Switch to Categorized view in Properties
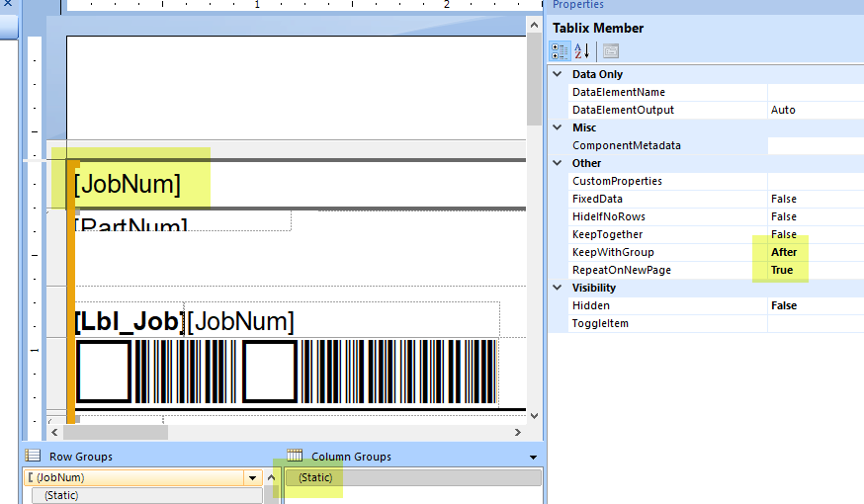This screenshot has width=864, height=504. pos(560,51)
